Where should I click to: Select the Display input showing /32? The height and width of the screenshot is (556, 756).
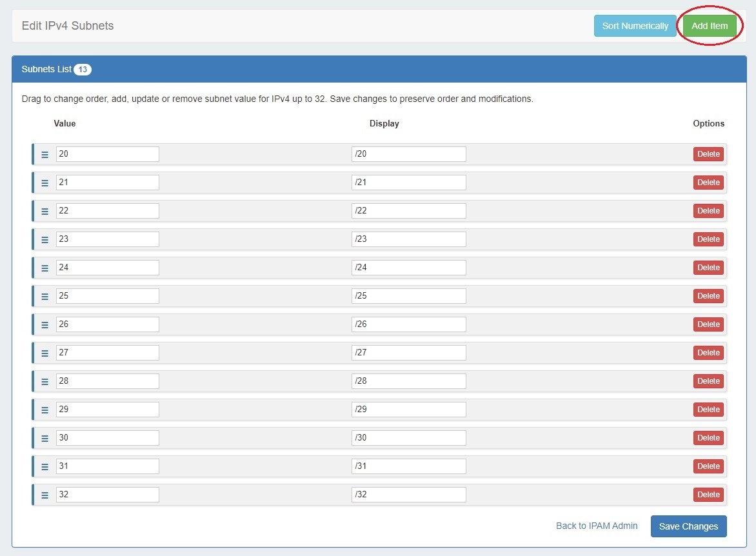pos(408,495)
